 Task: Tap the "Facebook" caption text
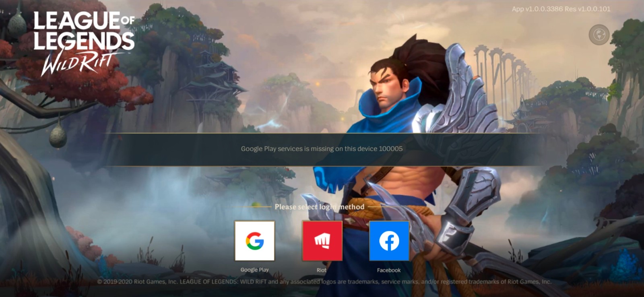coord(389,270)
